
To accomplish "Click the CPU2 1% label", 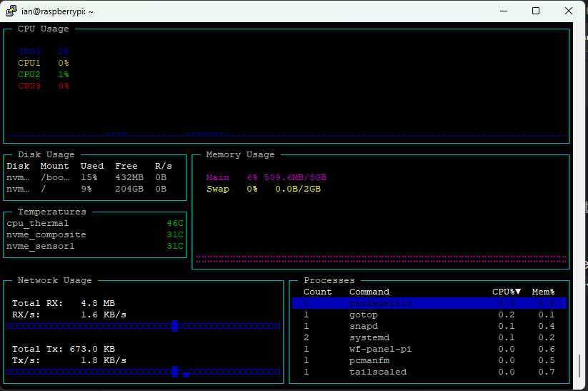I will point(44,74).
